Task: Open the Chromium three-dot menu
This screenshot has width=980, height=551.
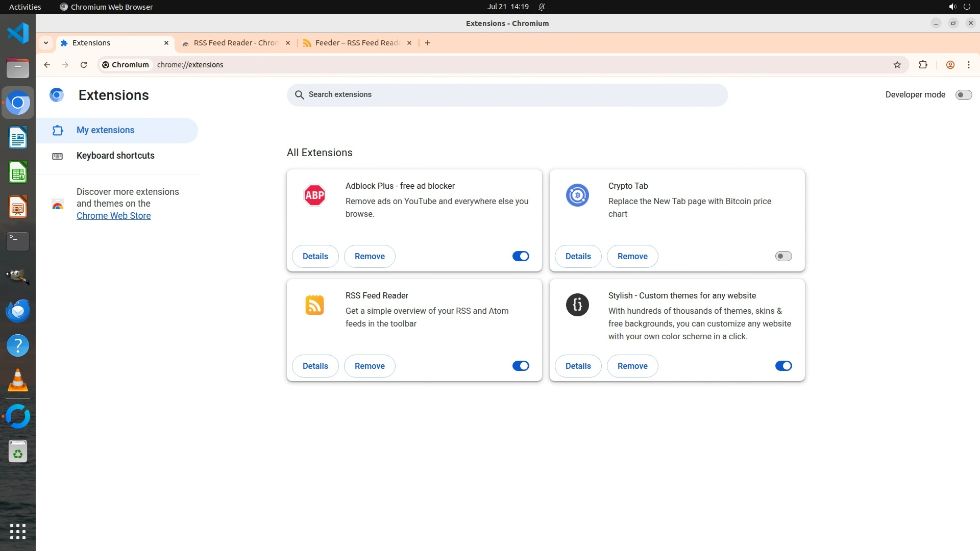Action: pos(968,65)
